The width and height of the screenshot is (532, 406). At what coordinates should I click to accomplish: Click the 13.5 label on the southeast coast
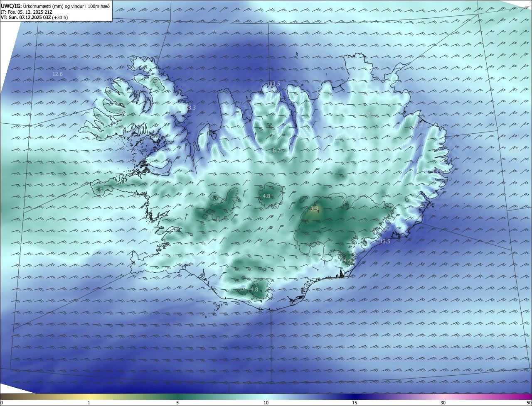(385, 242)
